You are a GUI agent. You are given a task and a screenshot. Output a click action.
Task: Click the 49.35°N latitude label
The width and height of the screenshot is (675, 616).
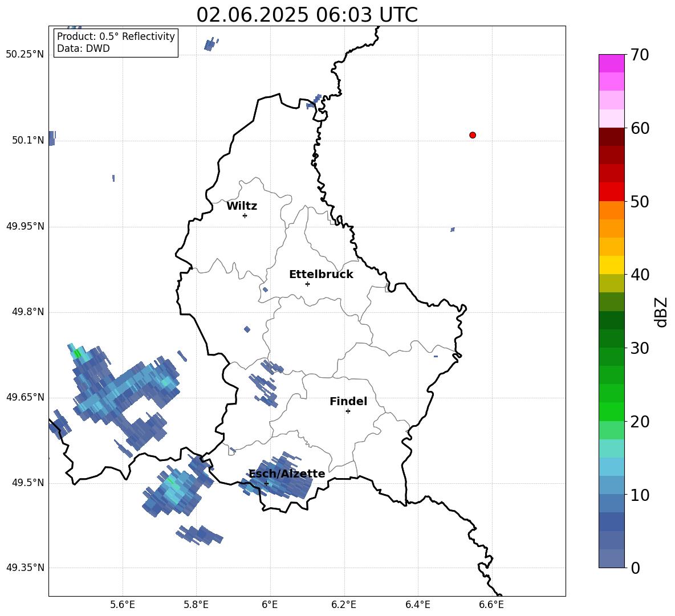25,568
